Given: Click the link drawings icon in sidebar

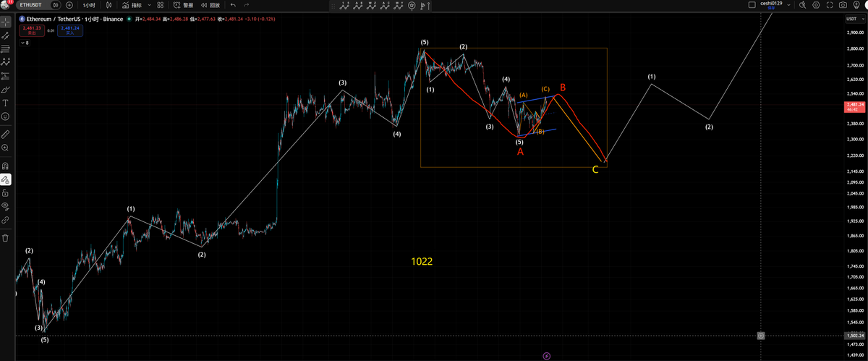Looking at the screenshot, I should [5, 219].
